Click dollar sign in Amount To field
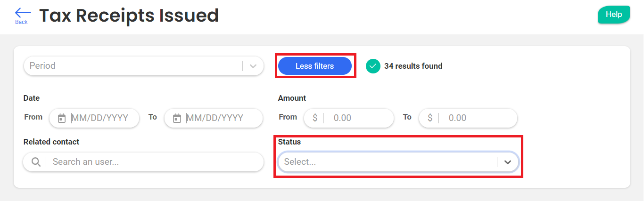Image resolution: width=644 pixels, height=201 pixels. (x=429, y=118)
